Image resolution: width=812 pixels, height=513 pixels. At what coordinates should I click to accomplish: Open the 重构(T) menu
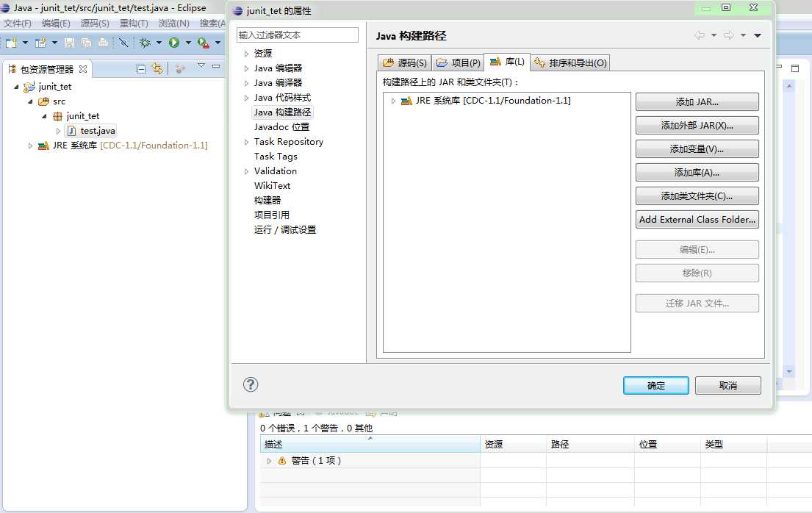[134, 24]
